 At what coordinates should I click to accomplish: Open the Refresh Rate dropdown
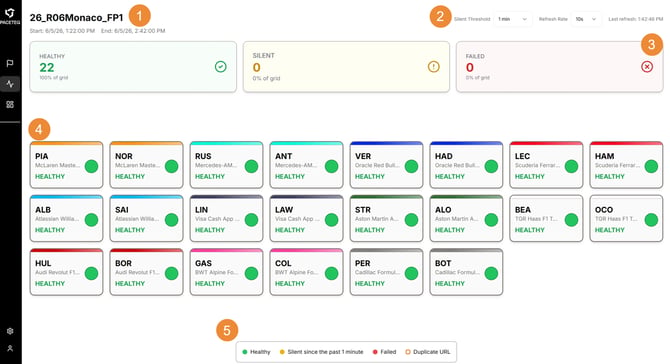click(586, 19)
